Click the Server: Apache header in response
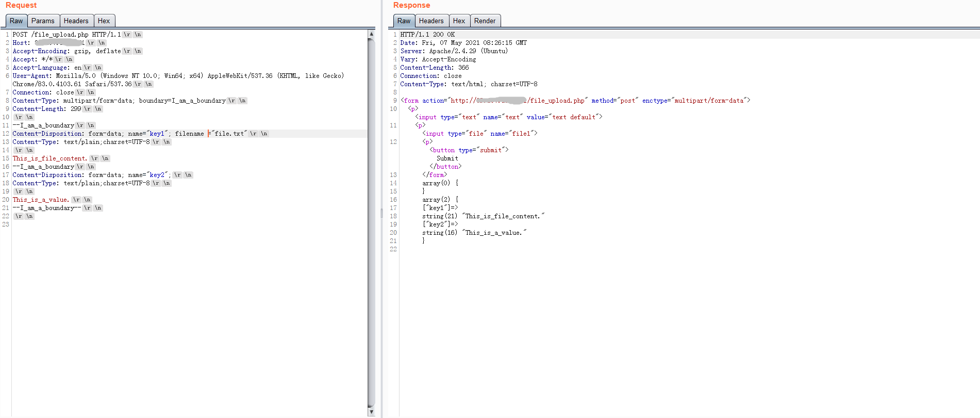 454,51
